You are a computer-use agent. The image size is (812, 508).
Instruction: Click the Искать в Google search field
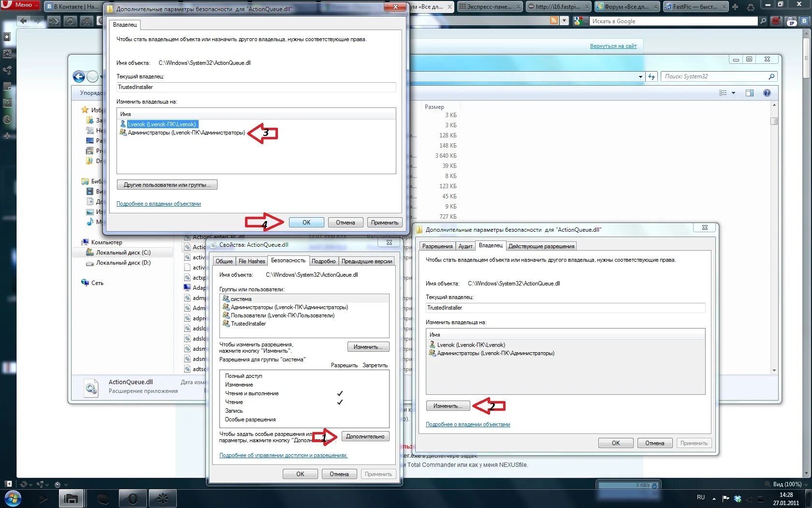tap(674, 21)
